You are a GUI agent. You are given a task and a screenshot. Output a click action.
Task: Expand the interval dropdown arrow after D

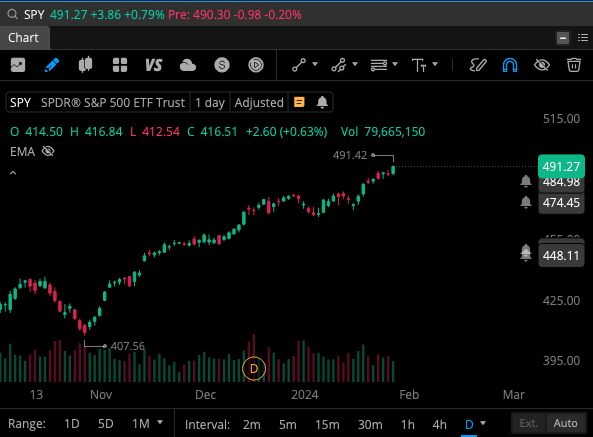pos(483,423)
